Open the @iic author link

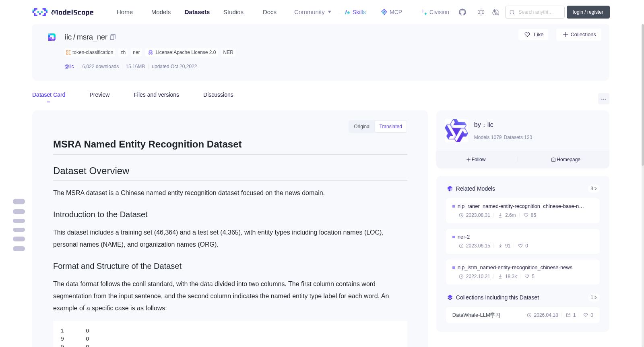tap(69, 66)
